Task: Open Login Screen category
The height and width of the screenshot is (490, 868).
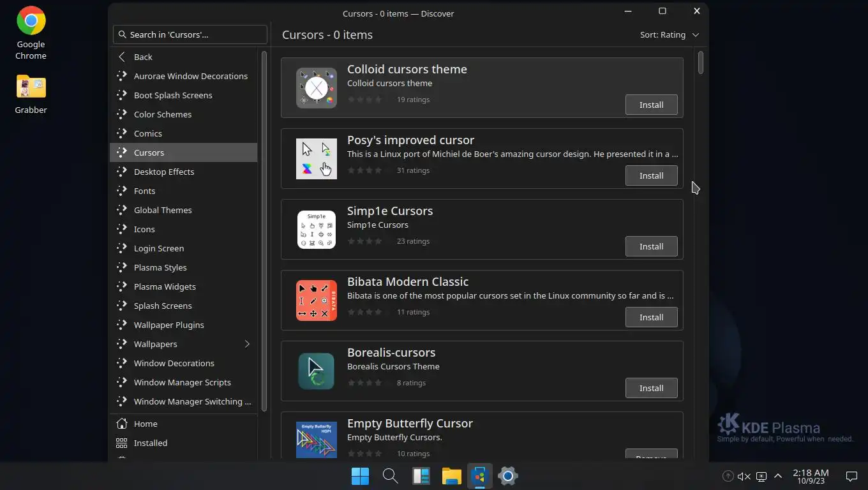Action: (184, 248)
